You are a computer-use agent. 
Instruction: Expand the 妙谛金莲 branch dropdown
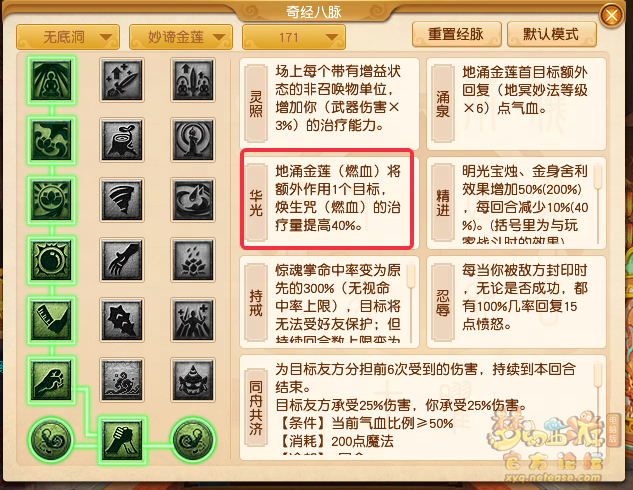pyautogui.click(x=181, y=37)
